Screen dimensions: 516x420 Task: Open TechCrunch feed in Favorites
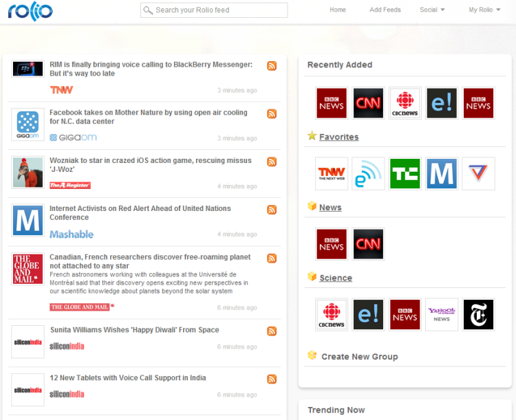[405, 174]
